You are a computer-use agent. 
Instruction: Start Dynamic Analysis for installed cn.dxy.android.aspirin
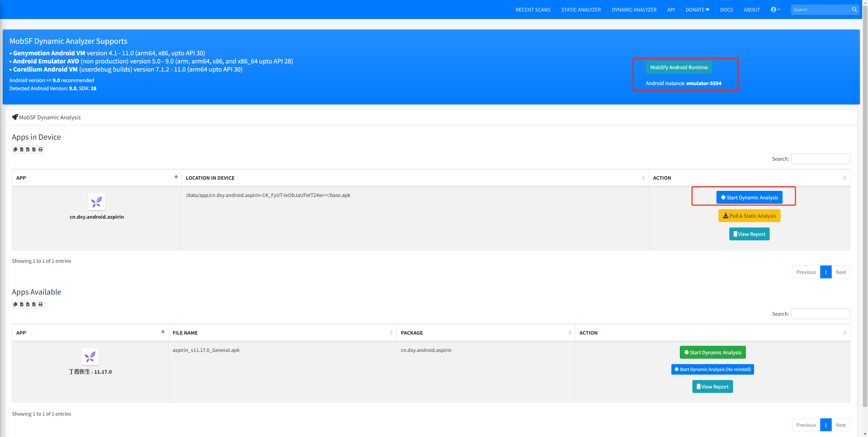[749, 197]
